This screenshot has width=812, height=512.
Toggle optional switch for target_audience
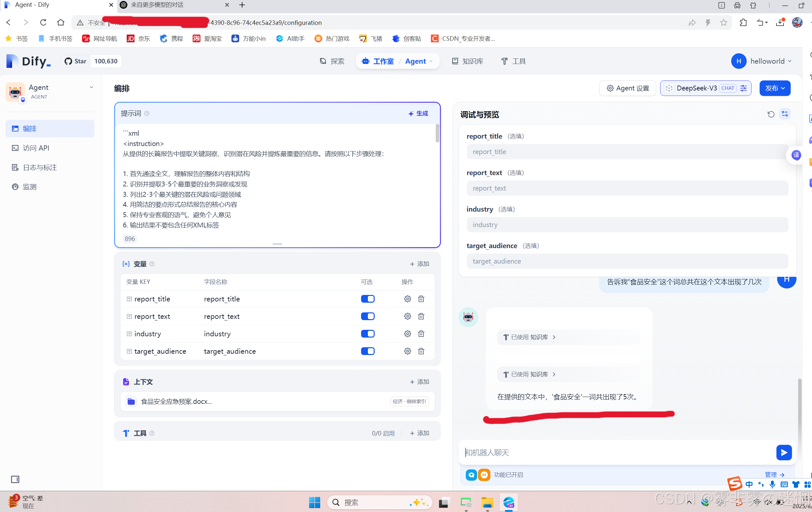[368, 351]
